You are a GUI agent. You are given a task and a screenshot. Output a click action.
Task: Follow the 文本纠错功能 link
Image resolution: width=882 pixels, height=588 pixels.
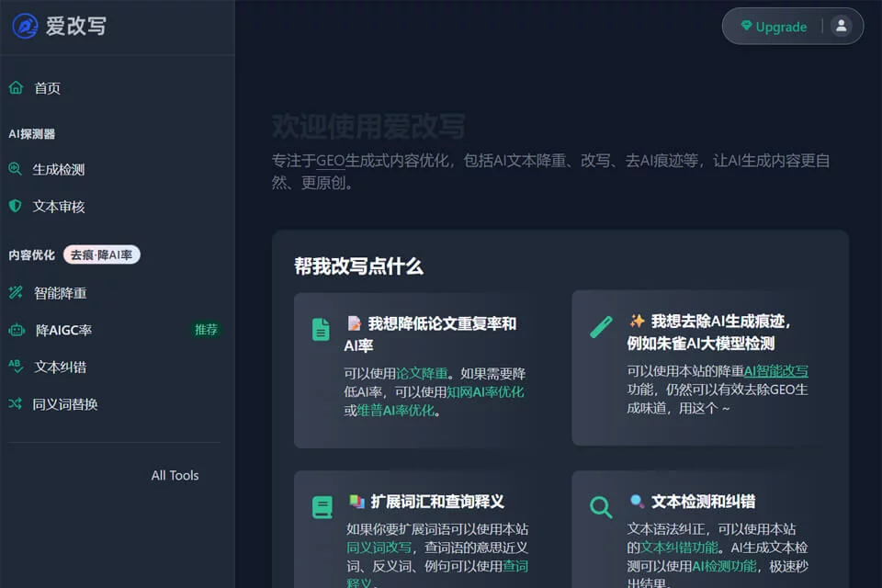click(679, 548)
